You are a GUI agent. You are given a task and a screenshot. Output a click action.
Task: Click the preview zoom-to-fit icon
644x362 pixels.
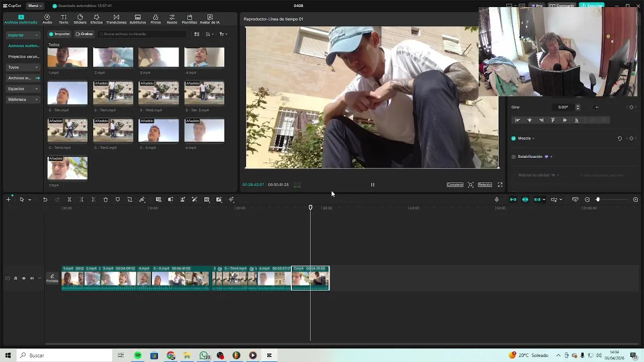click(470, 185)
